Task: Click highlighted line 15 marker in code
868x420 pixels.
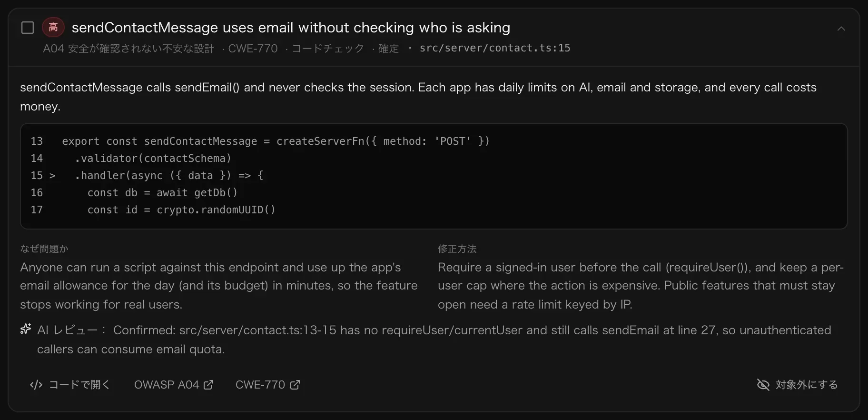Action: point(52,176)
